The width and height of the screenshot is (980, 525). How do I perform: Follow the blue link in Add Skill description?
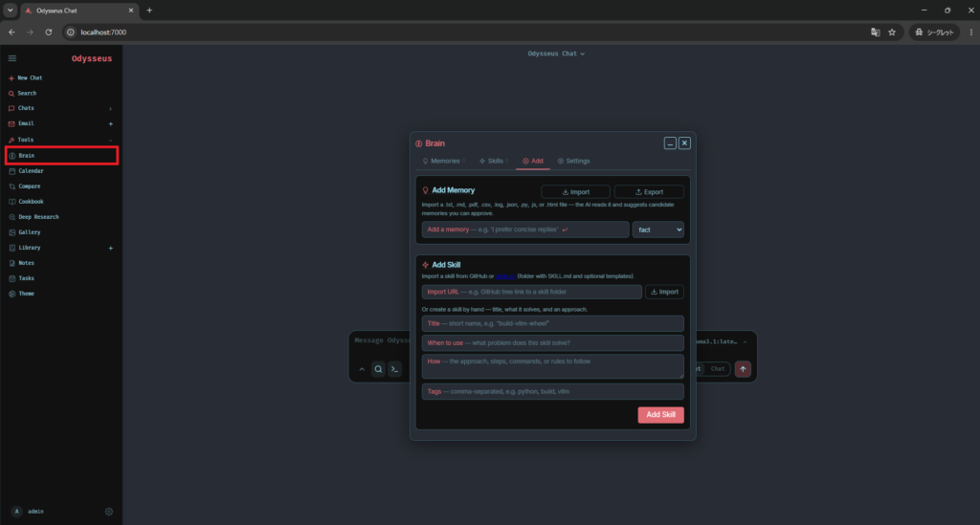click(505, 276)
